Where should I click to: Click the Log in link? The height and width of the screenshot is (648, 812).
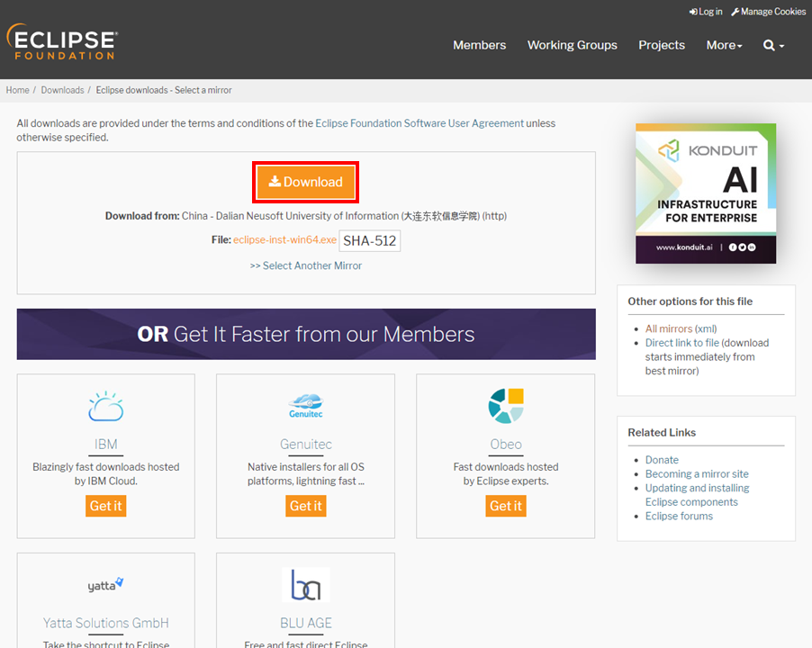coord(706,12)
